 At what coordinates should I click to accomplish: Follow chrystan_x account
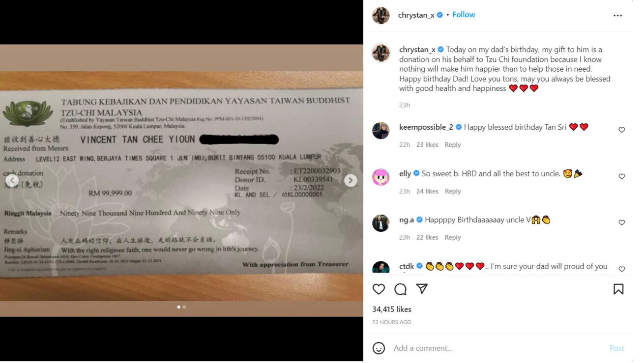coord(464,15)
